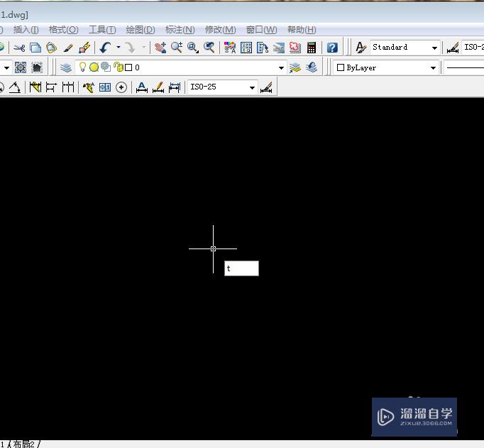This screenshot has height=448, width=484.
Task: Click the Paste icon
Action: [52, 48]
